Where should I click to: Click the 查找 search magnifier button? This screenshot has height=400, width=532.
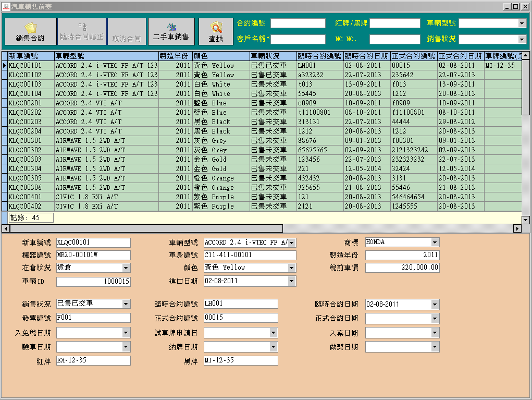coord(216,32)
